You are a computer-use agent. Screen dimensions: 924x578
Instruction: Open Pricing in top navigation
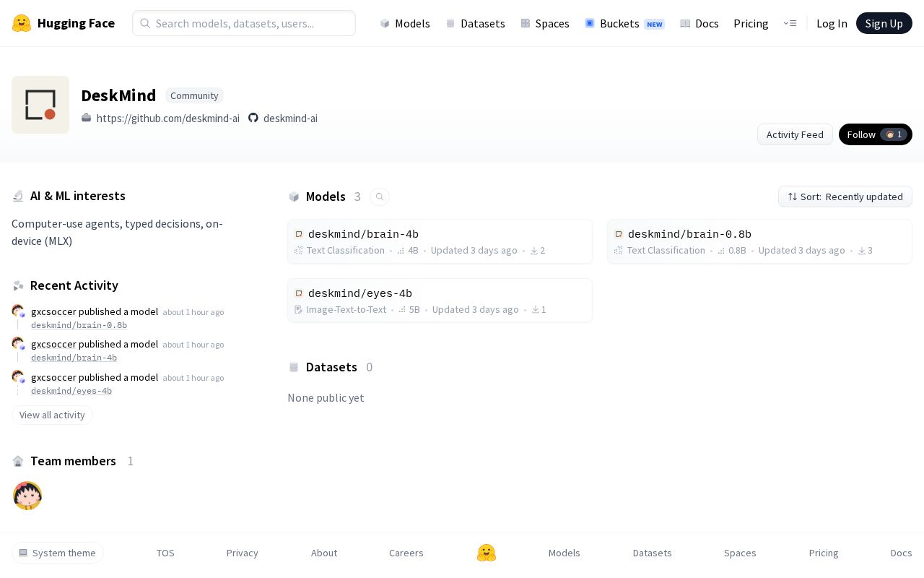751,23
